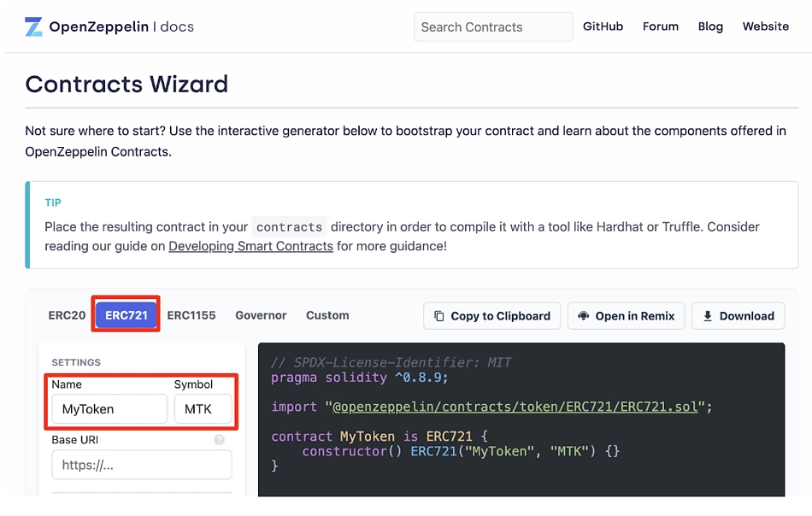Click the Contracts Wizard heading

point(127,84)
